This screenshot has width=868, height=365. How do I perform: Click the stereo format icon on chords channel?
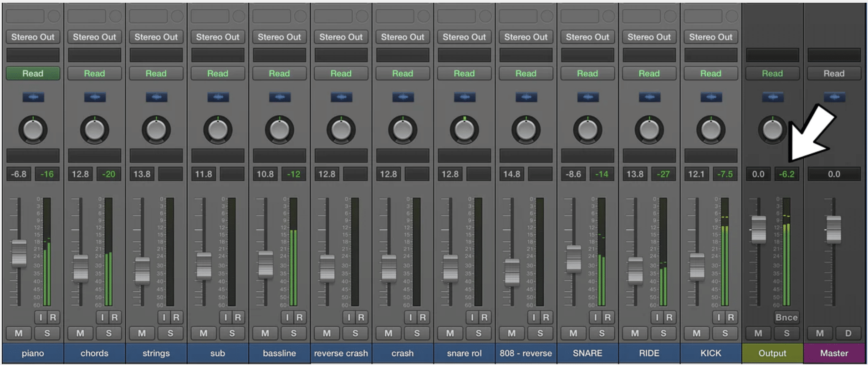coord(95,97)
